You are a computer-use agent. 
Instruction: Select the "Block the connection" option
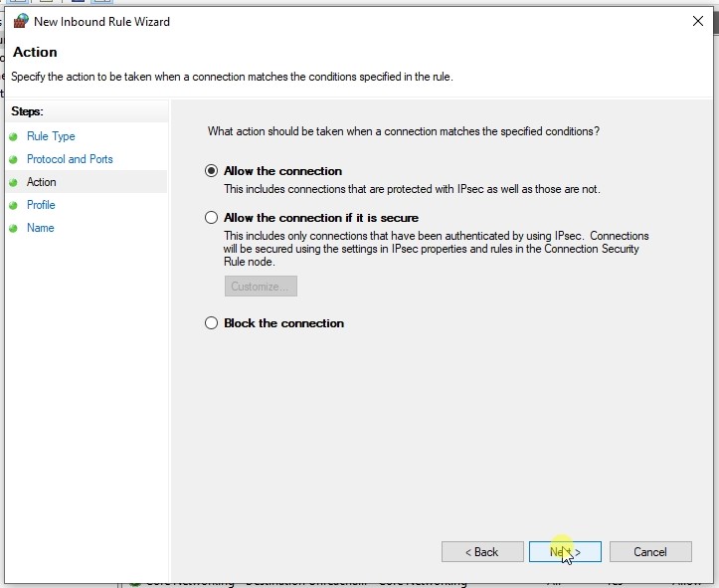click(x=211, y=323)
